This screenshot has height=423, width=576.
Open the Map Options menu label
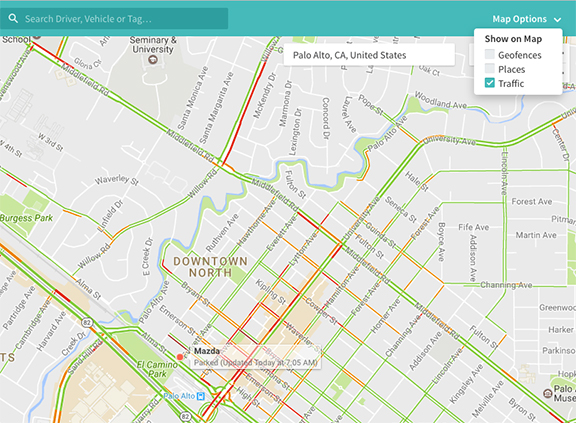tap(519, 19)
